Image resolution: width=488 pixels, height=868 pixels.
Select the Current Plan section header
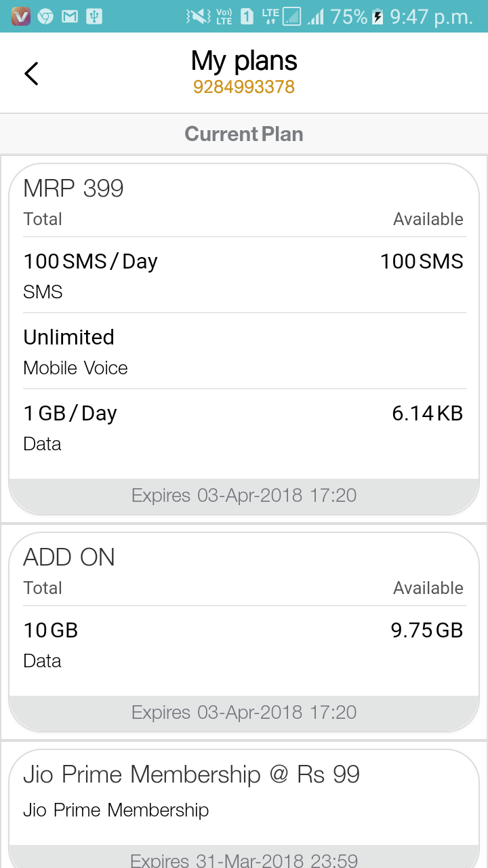pos(244,134)
